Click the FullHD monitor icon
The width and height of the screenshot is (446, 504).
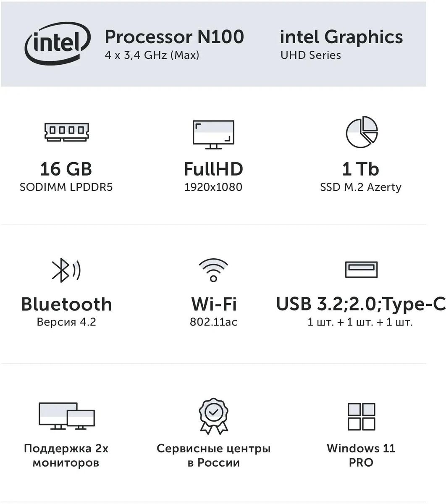(213, 134)
